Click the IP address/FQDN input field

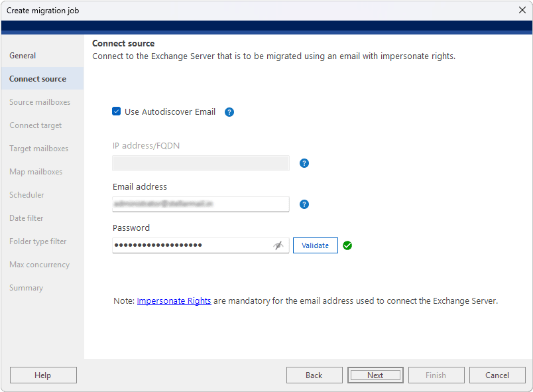(201, 163)
